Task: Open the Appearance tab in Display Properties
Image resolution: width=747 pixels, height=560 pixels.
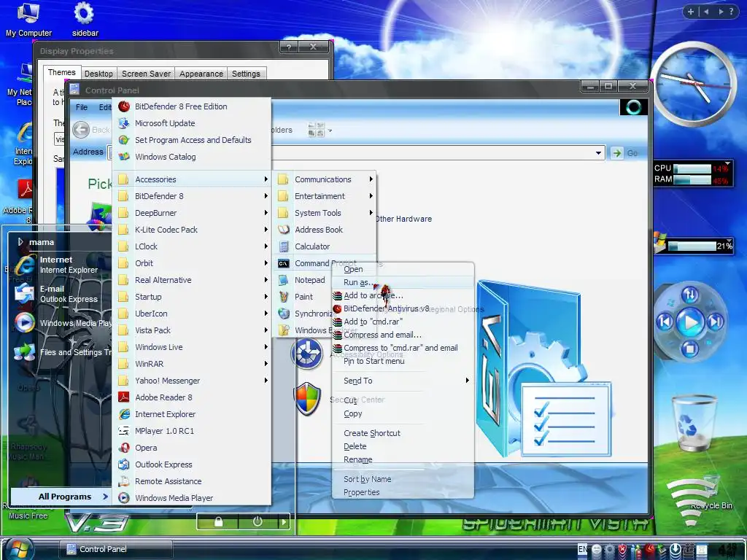Action: [201, 74]
